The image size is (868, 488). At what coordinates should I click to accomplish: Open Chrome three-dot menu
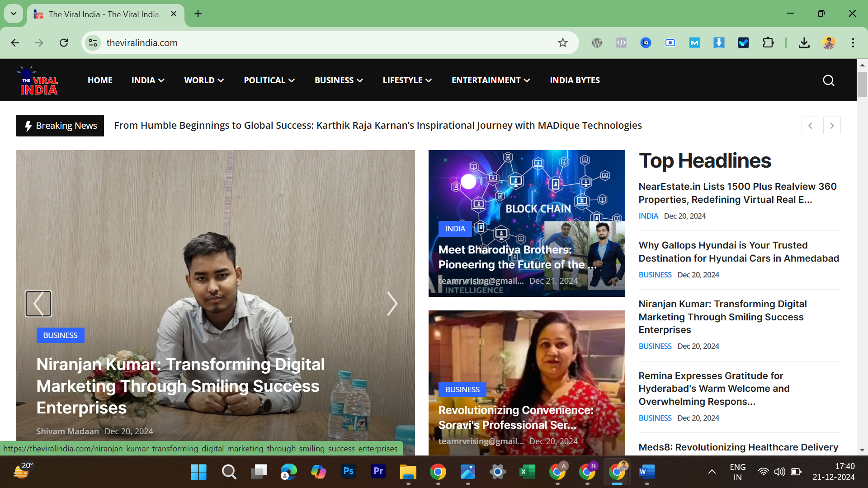(853, 43)
